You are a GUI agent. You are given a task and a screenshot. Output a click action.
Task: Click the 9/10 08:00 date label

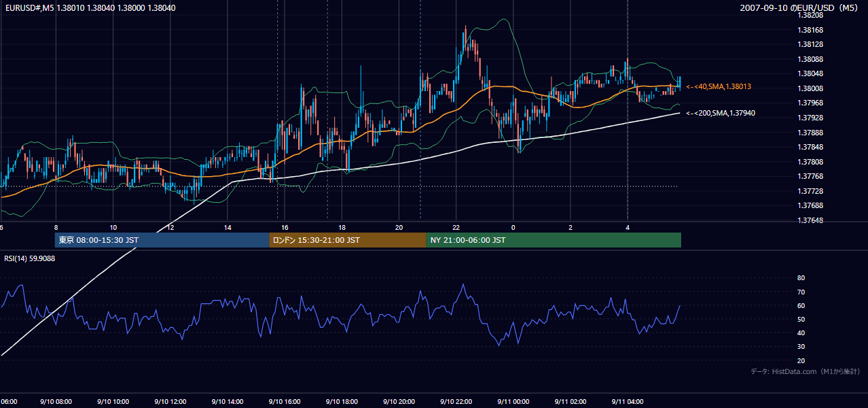click(x=56, y=402)
